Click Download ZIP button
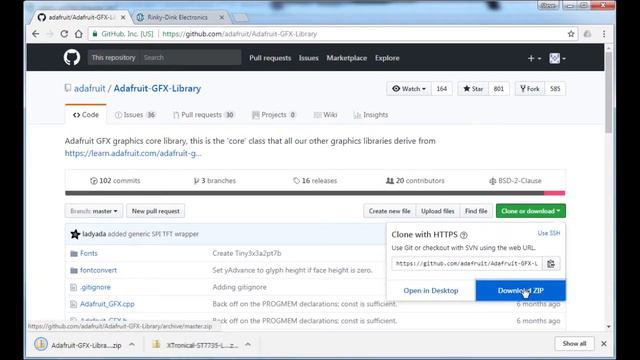Screen dimensions: 640x360 [x=520, y=291]
